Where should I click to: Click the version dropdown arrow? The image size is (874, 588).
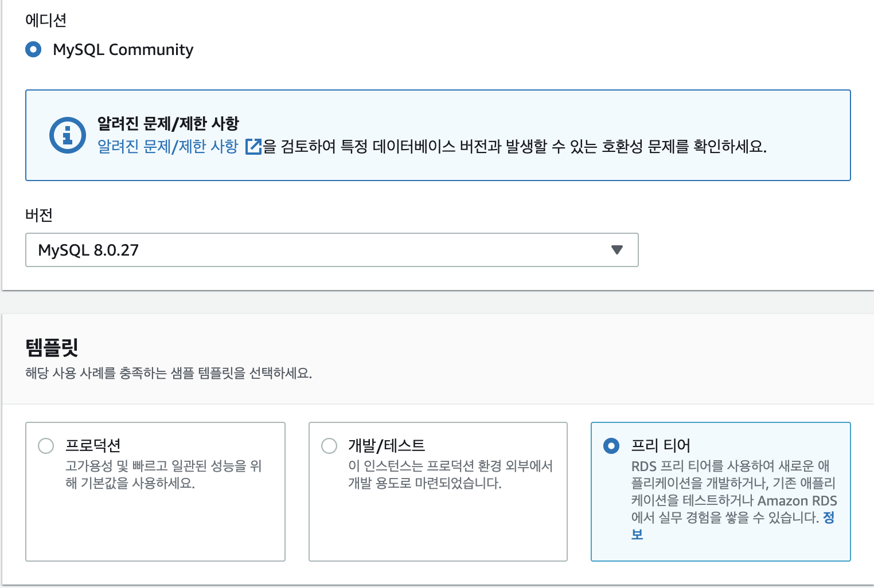[x=617, y=250]
